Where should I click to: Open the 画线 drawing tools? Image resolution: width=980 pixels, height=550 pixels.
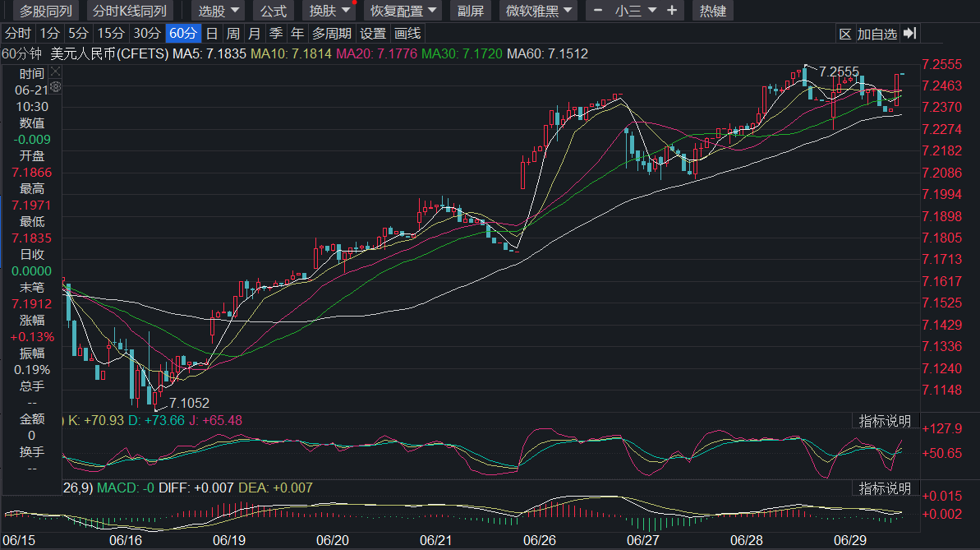[407, 33]
